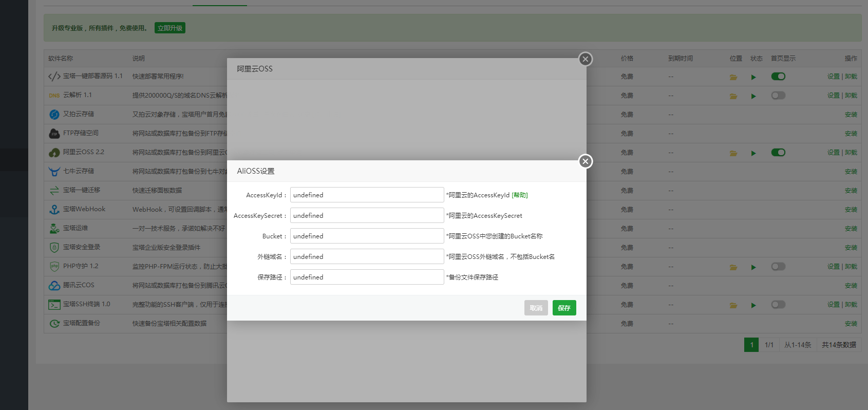868x410 pixels.
Task: Toggle homepage display for 阿里云OSS 2.2
Action: (x=778, y=153)
